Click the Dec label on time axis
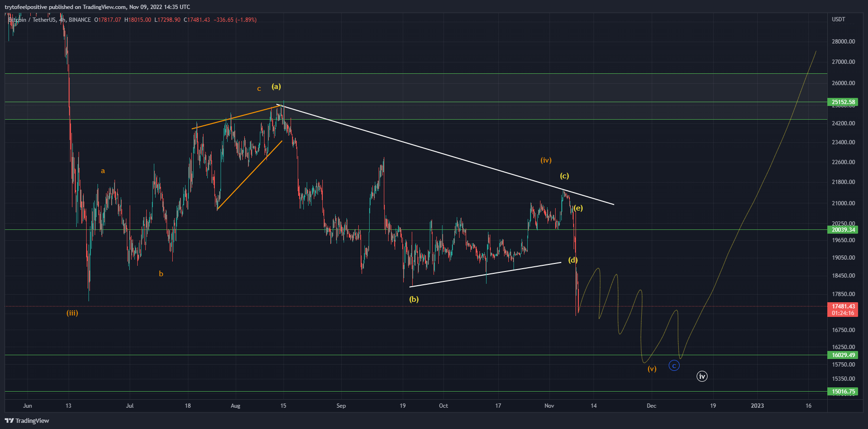 (651, 406)
